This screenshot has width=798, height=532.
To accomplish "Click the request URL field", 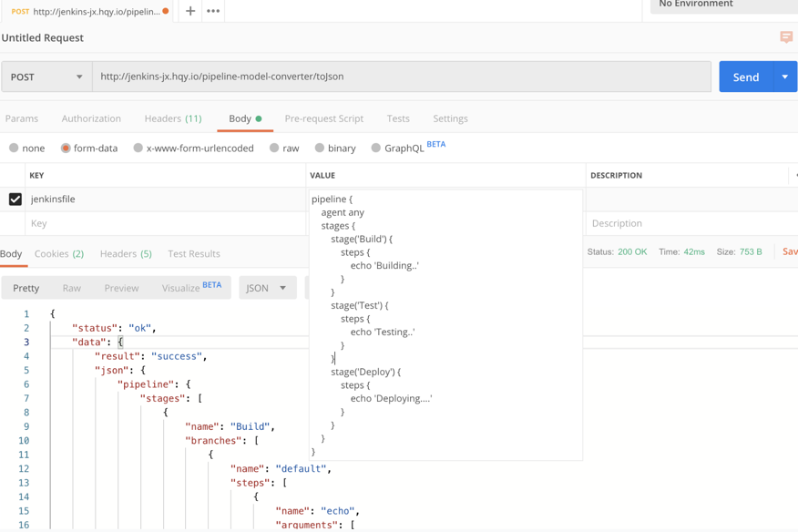I will pyautogui.click(x=402, y=77).
